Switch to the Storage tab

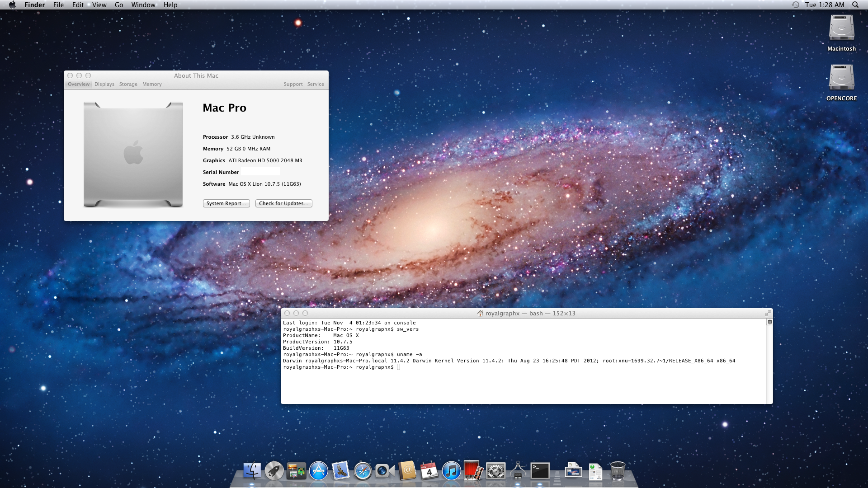(x=128, y=84)
